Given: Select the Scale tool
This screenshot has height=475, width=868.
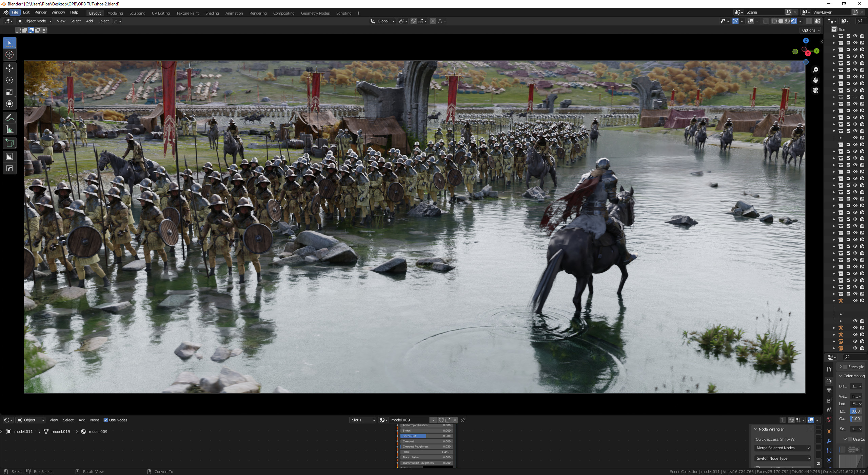Looking at the screenshot, I should (x=9, y=92).
